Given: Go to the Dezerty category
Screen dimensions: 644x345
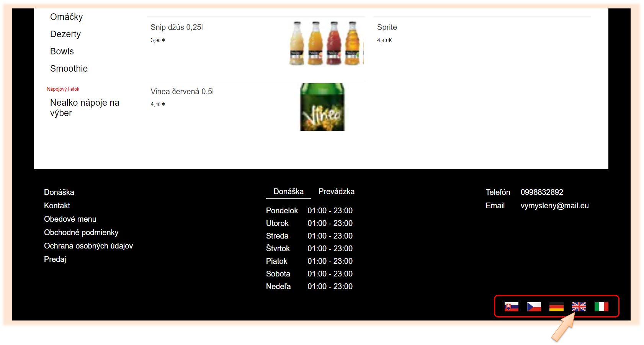Looking at the screenshot, I should tap(65, 34).
